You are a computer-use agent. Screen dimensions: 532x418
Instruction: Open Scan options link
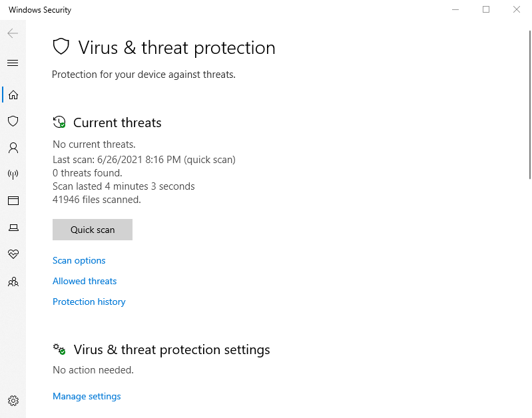[79, 260]
